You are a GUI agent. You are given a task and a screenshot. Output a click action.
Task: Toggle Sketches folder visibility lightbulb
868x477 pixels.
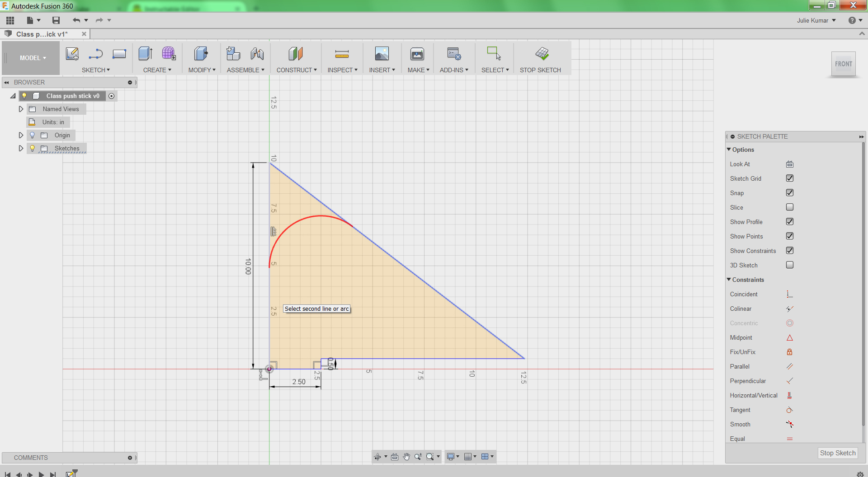33,148
